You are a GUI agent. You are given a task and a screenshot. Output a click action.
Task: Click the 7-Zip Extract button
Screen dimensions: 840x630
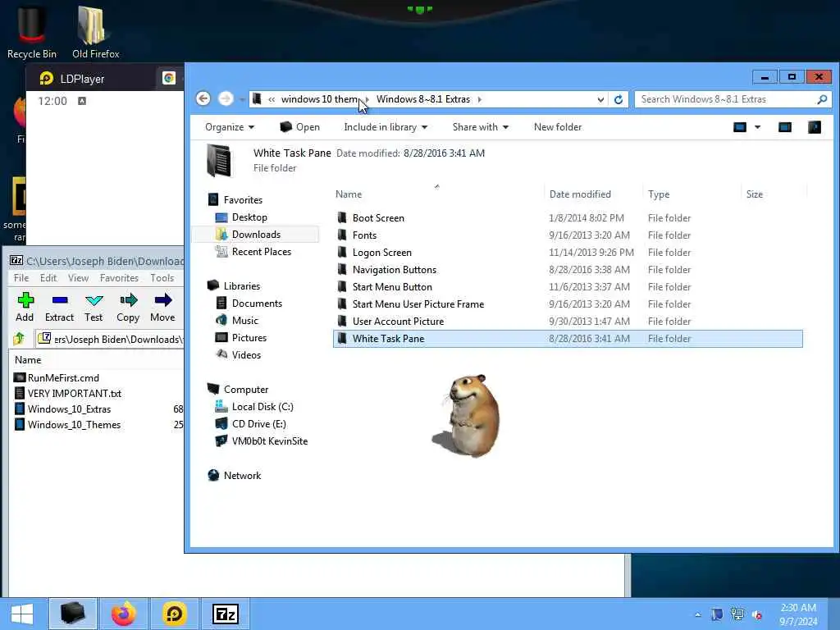[x=59, y=307]
